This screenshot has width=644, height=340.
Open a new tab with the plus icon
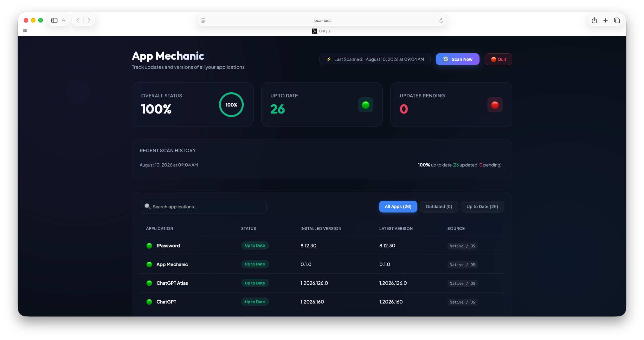pyautogui.click(x=605, y=20)
